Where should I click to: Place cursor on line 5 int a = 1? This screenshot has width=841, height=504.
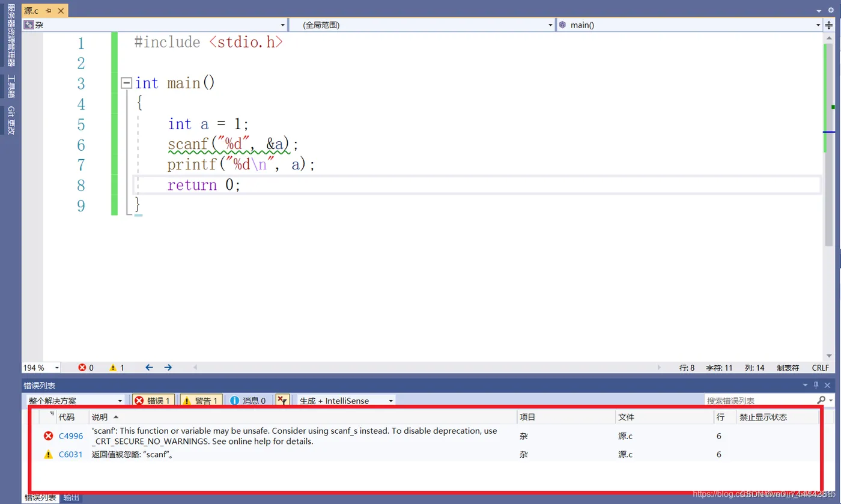click(208, 124)
